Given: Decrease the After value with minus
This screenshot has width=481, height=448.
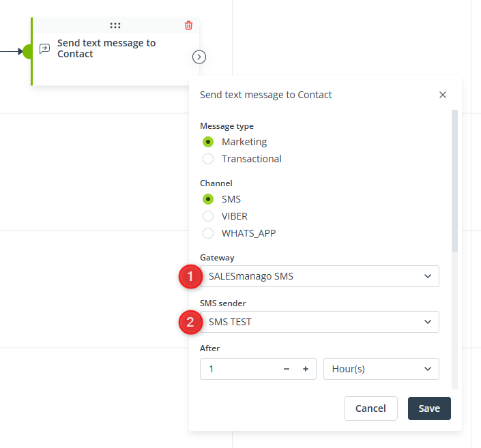Looking at the screenshot, I should coord(287,369).
